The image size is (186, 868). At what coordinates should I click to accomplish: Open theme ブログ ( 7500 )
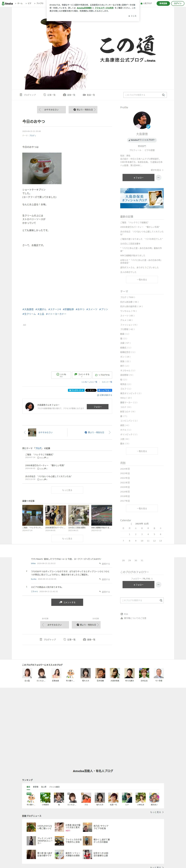click(x=128, y=298)
